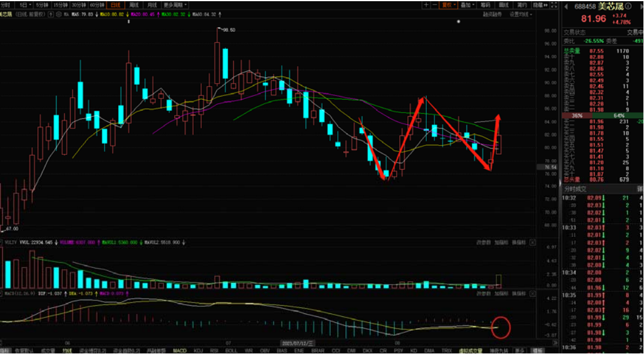Click the up-arrow box beside chart title
The image size is (644, 354).
pos(49,14)
